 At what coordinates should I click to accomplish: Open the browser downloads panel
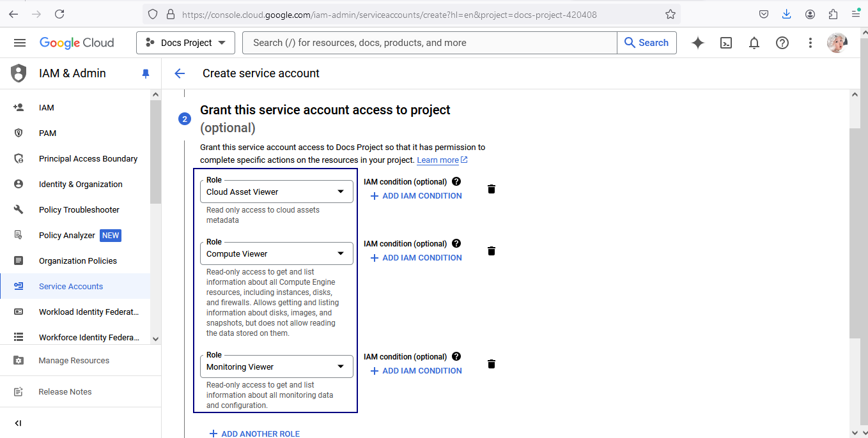coord(787,14)
